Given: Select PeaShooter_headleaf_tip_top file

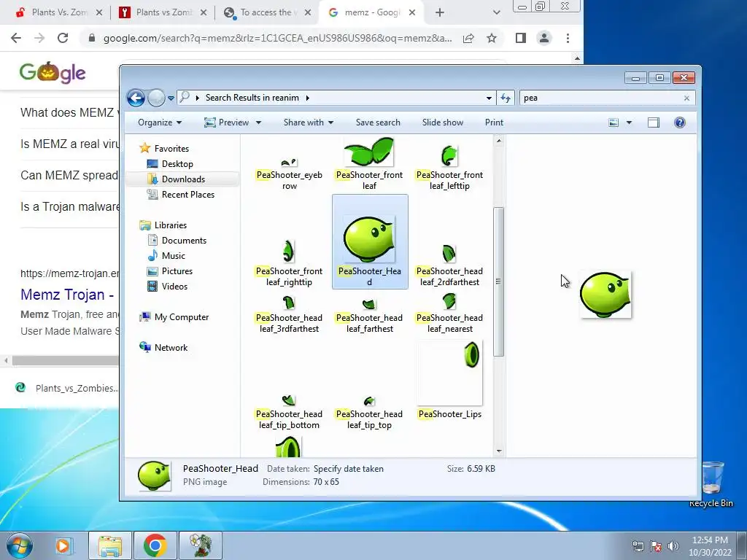Looking at the screenshot, I should click(x=369, y=413).
